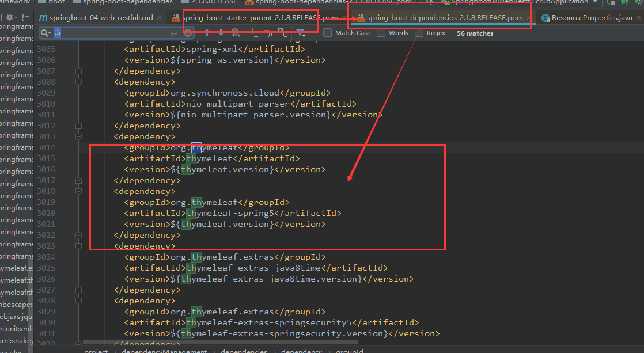Viewport: 644px width, 353px height.
Task: Jump to next search occurrence
Action: (x=221, y=33)
